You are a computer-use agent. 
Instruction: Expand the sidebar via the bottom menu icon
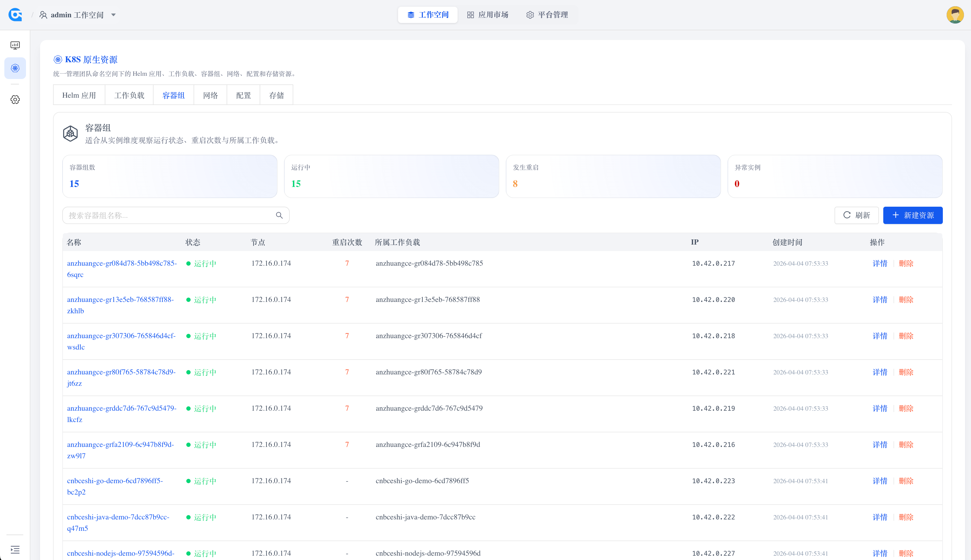[15, 549]
